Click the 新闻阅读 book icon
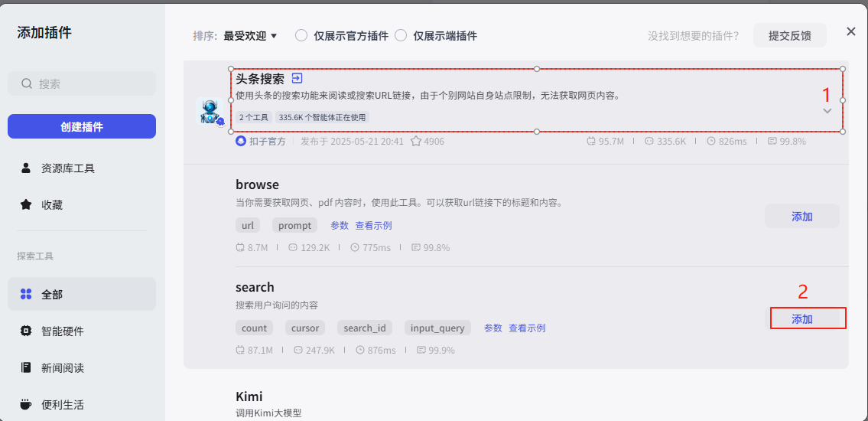The width and height of the screenshot is (868, 421). pyautogui.click(x=25, y=368)
